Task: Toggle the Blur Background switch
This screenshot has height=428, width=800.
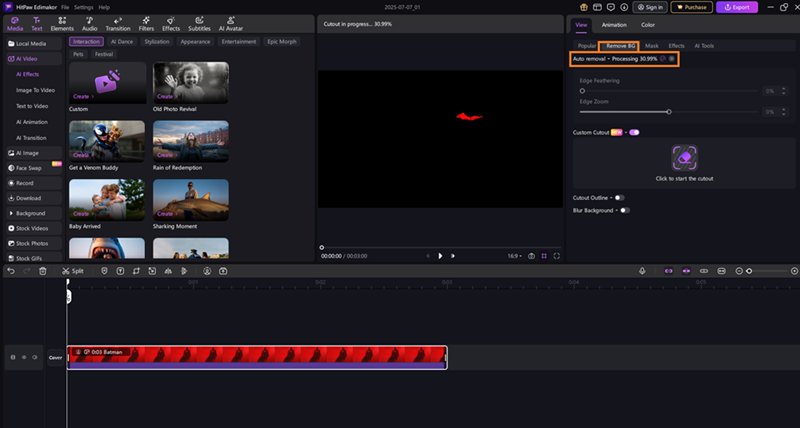Action: point(625,211)
